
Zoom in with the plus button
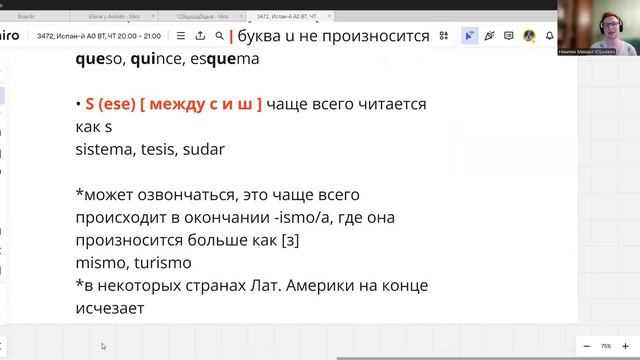click(625, 346)
